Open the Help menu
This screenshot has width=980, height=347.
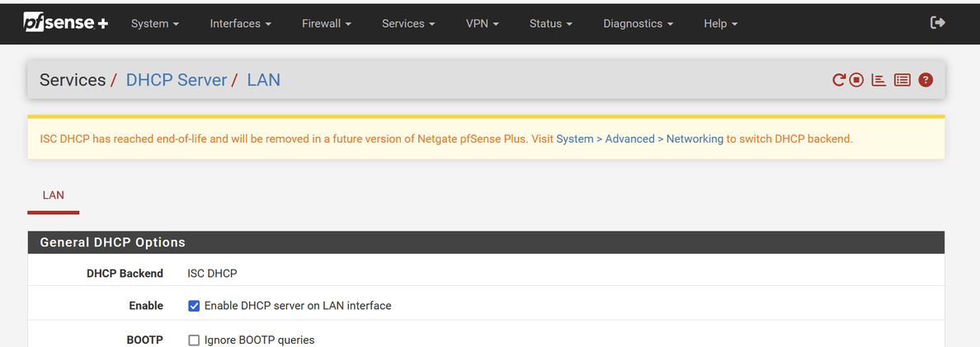720,24
